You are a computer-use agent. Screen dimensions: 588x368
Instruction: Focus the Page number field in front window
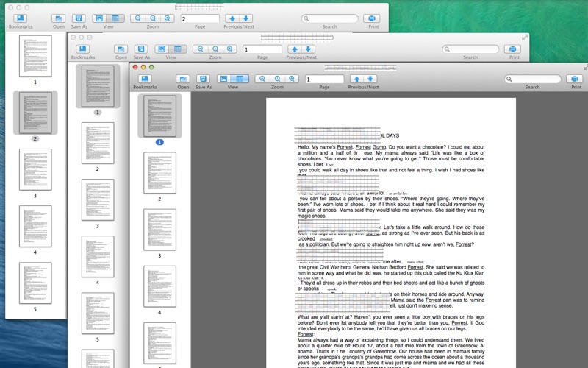click(x=324, y=79)
